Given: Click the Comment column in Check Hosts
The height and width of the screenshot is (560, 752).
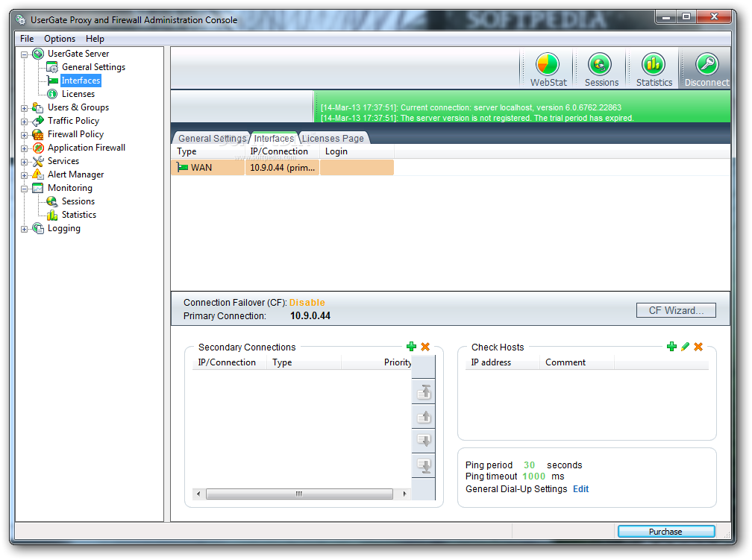Looking at the screenshot, I should click(x=577, y=362).
